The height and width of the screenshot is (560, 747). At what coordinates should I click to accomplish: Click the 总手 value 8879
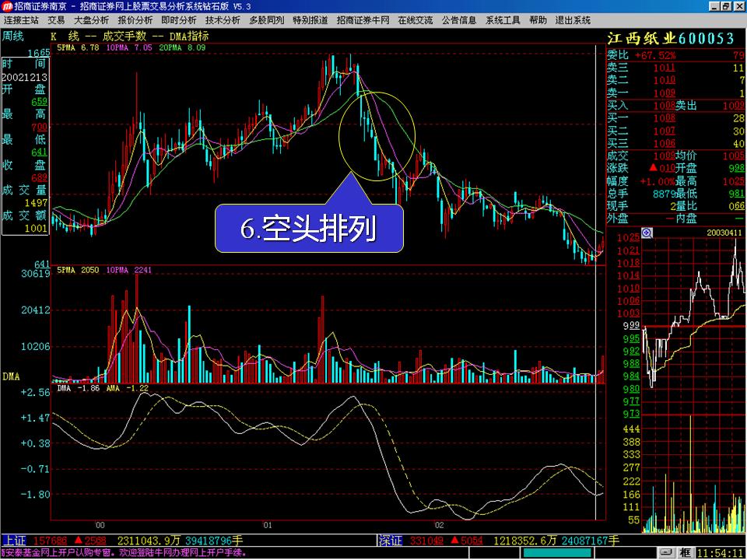664,194
